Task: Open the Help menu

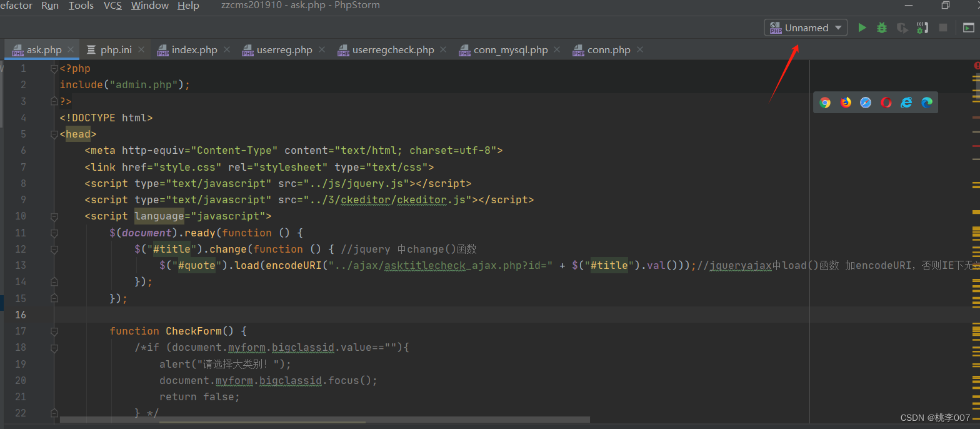Action: click(x=188, y=6)
